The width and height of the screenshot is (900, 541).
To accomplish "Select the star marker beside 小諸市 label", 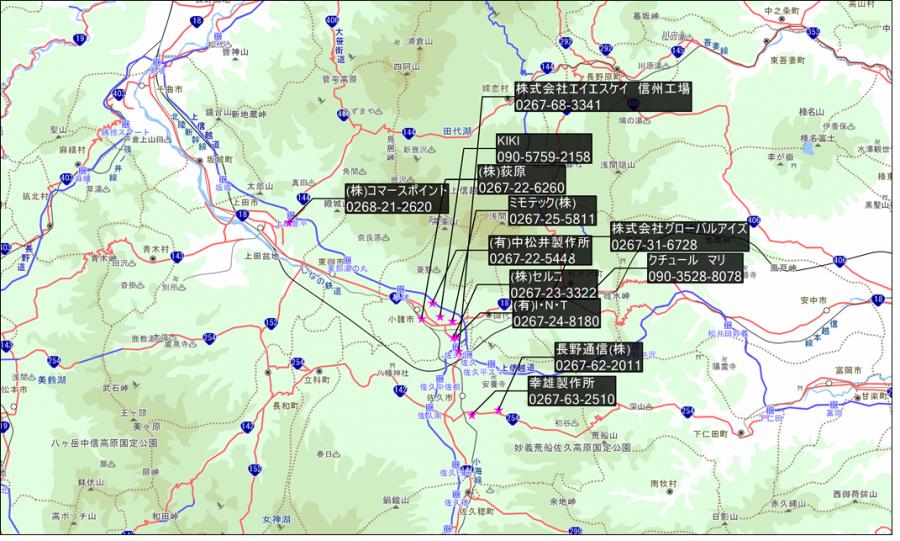I will click(x=422, y=319).
